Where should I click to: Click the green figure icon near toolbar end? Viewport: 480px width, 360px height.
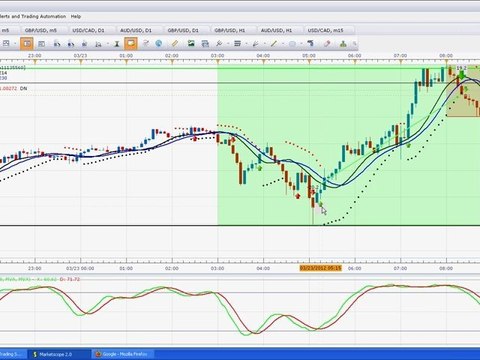tap(343, 44)
